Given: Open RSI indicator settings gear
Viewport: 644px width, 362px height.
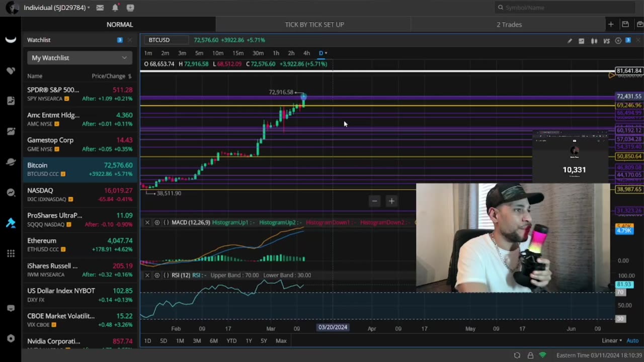Looking at the screenshot, I should (157, 275).
